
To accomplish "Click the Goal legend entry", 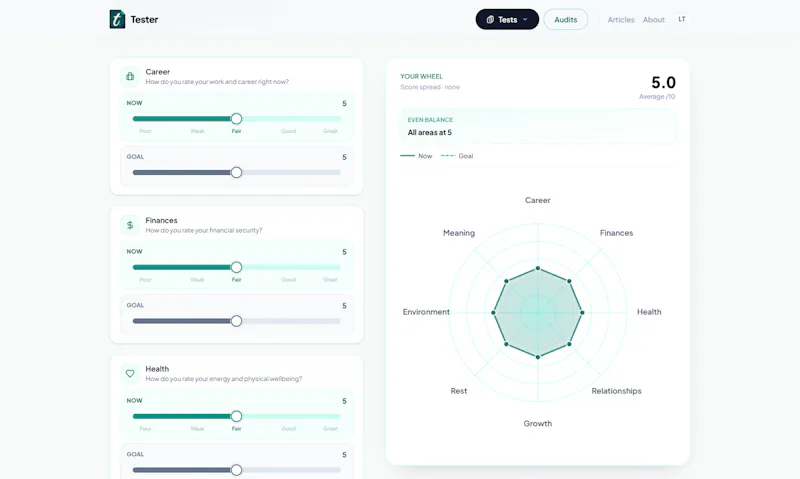I will tap(457, 156).
